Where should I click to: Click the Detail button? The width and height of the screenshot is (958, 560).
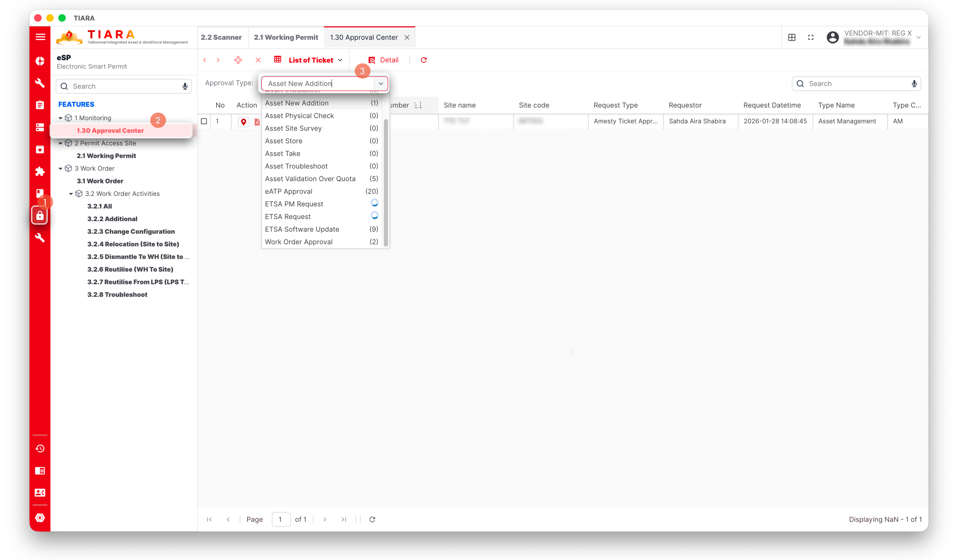tap(383, 60)
